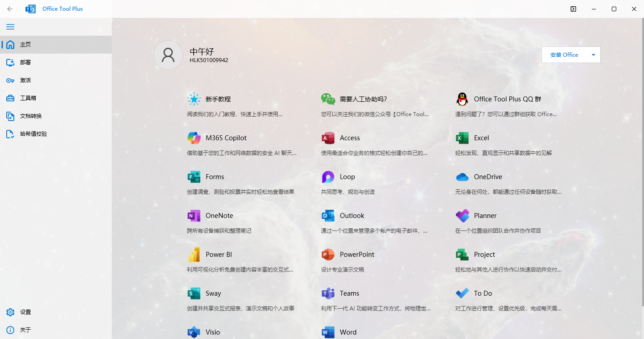Expand the 安装 Office dropdown arrow
644x339 pixels.
coord(593,55)
